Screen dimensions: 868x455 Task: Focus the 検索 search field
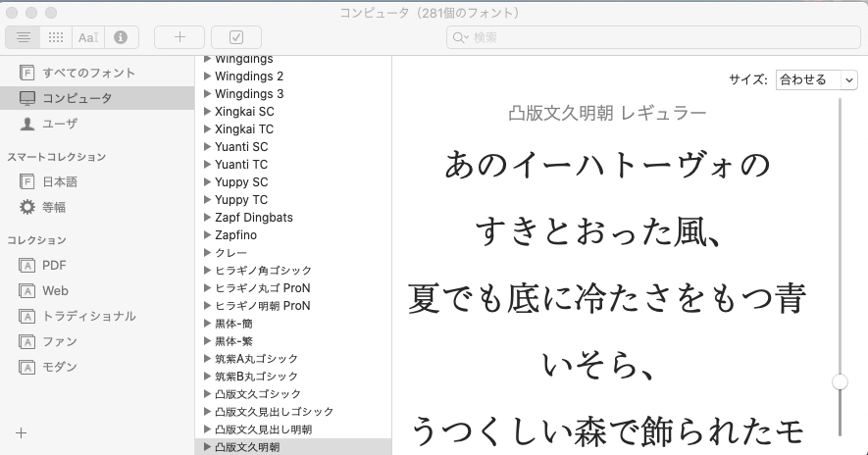tap(653, 37)
